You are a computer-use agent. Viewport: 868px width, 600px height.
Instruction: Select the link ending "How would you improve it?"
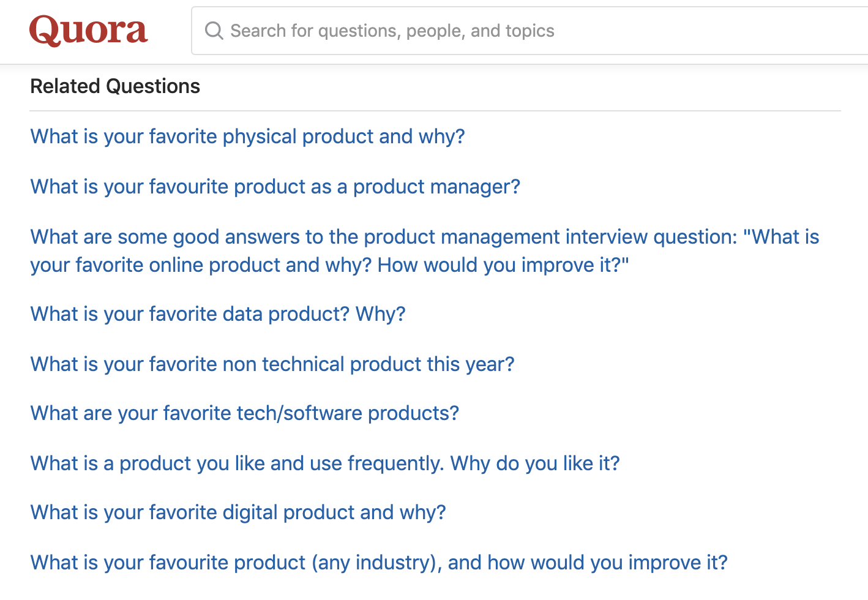[x=329, y=265]
